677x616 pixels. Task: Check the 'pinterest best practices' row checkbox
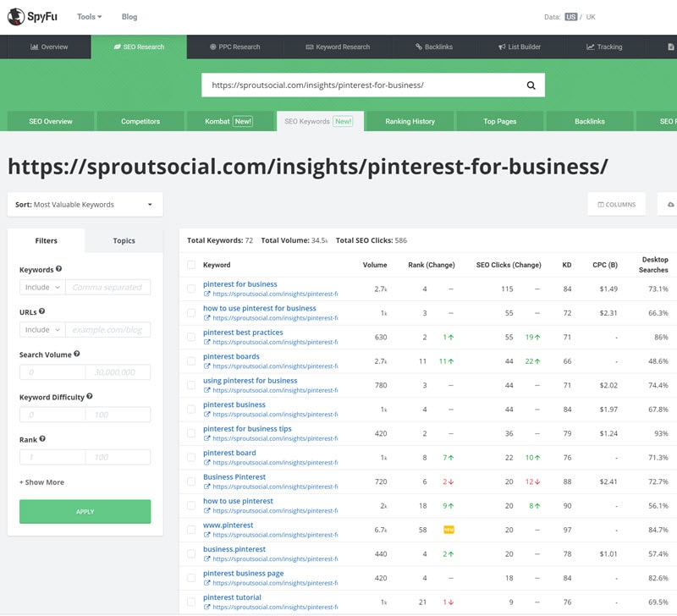click(191, 337)
